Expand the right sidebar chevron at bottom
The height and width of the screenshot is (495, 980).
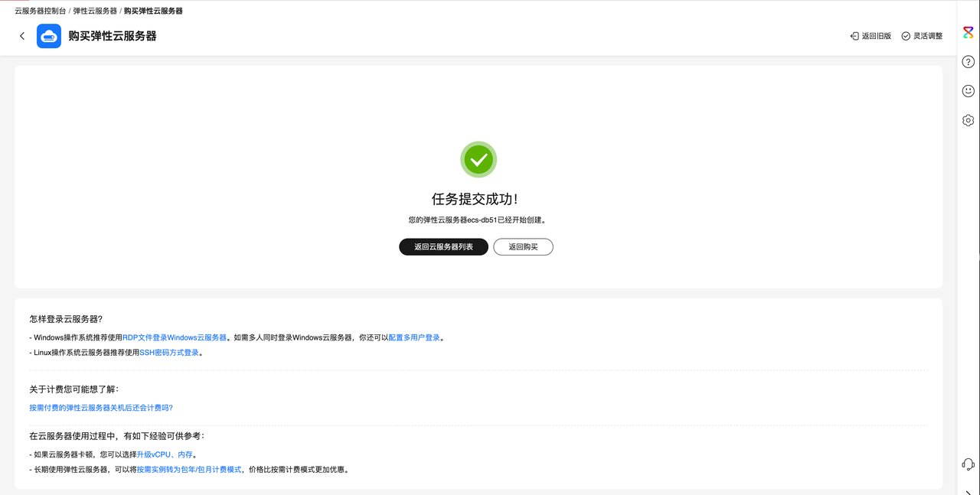(969, 492)
